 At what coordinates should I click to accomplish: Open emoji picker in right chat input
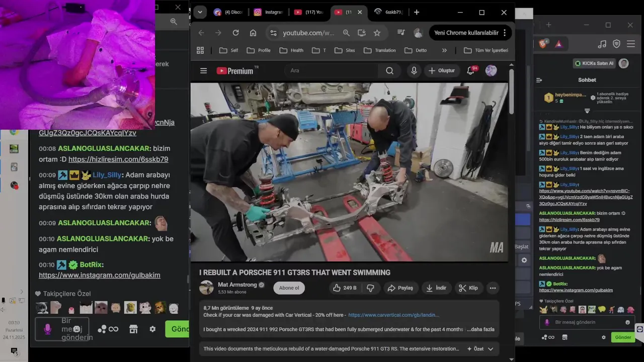(627, 322)
